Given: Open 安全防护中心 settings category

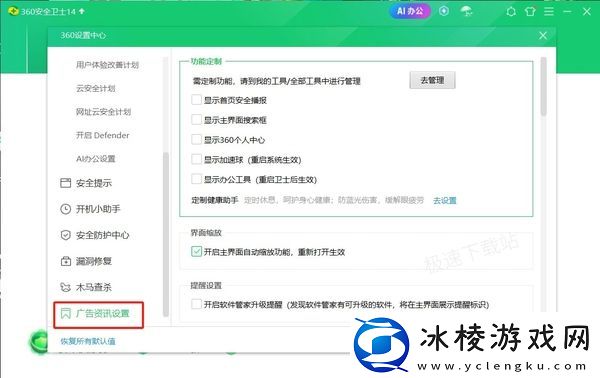Looking at the screenshot, I should point(103,235).
